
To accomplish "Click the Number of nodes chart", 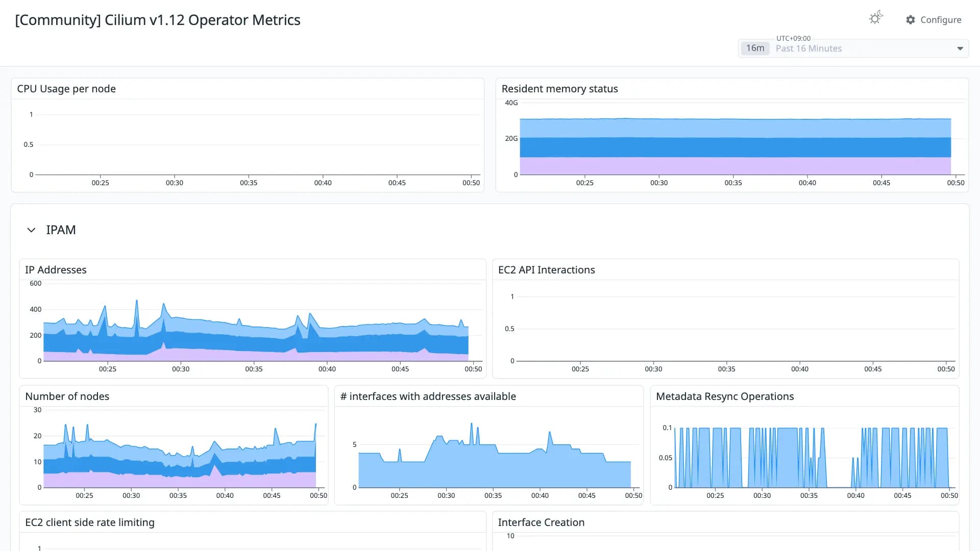I will tap(180, 456).
